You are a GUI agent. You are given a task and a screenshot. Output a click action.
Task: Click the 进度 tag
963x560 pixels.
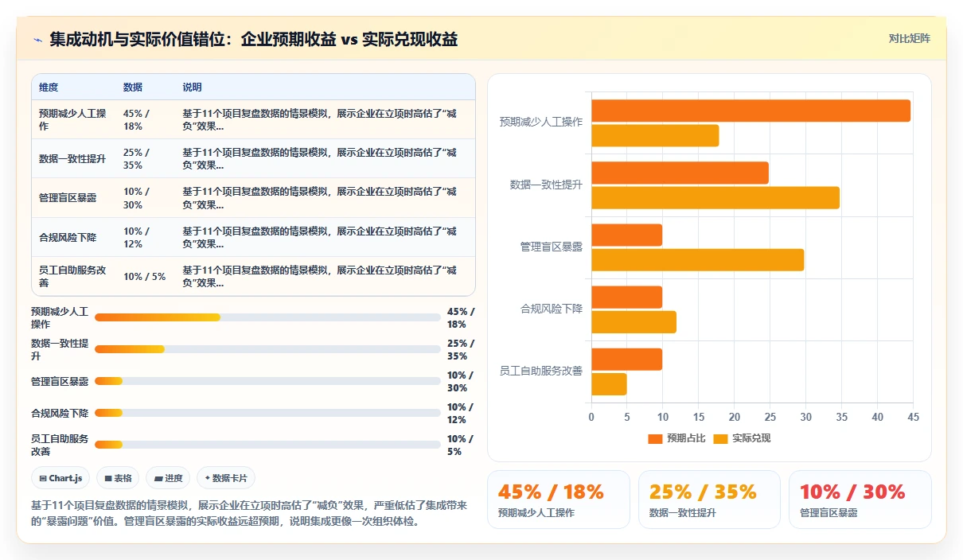(x=168, y=478)
